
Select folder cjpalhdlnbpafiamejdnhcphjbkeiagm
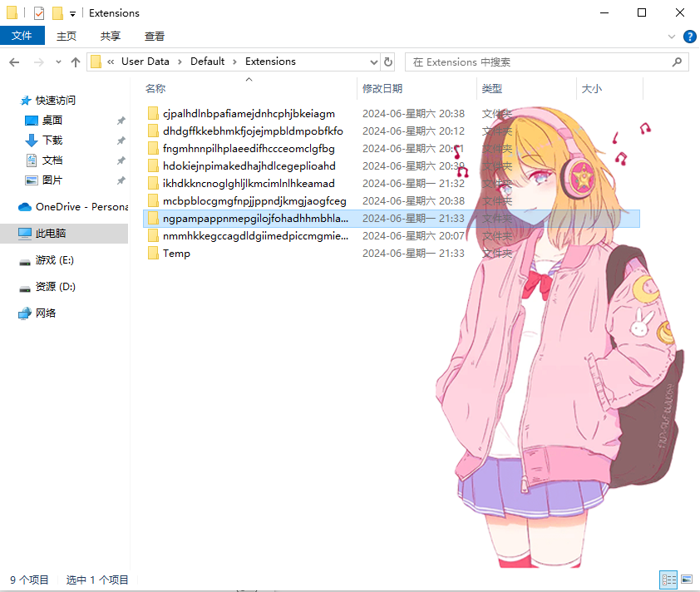(249, 114)
